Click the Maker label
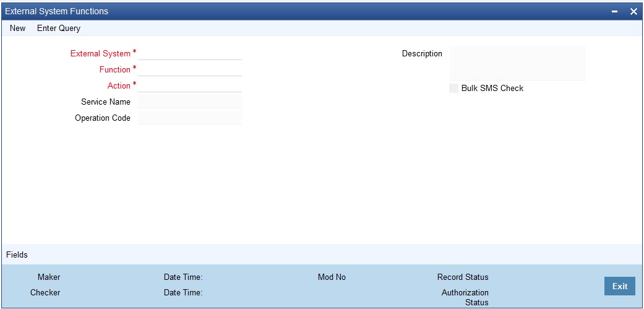Image resolution: width=644 pixels, height=309 pixels. click(49, 277)
